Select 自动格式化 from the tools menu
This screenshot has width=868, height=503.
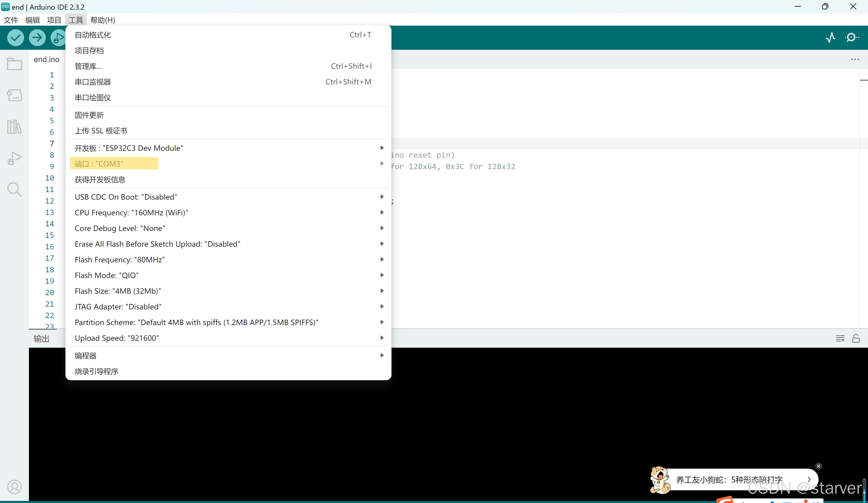point(228,35)
